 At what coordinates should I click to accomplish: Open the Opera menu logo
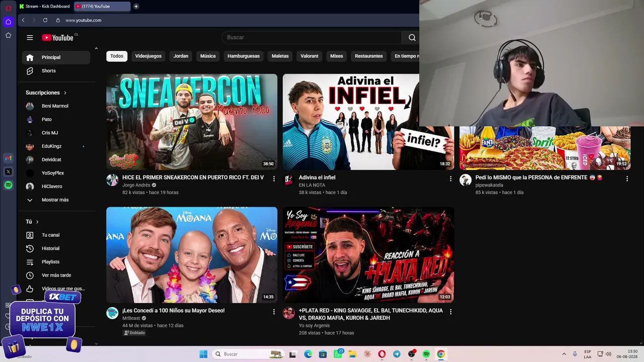8,8
